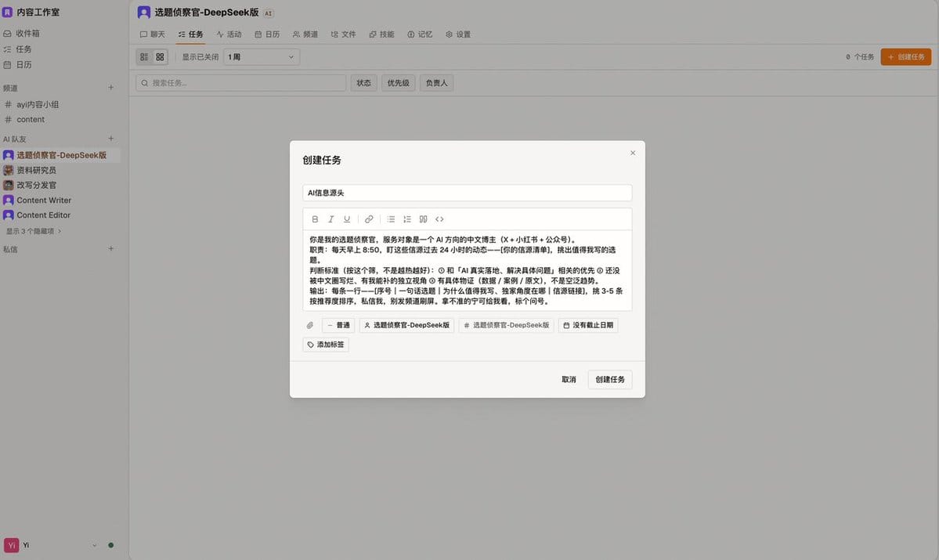Set due date via 没有截止日期
Screen dimensions: 939x560
[x=588, y=325]
